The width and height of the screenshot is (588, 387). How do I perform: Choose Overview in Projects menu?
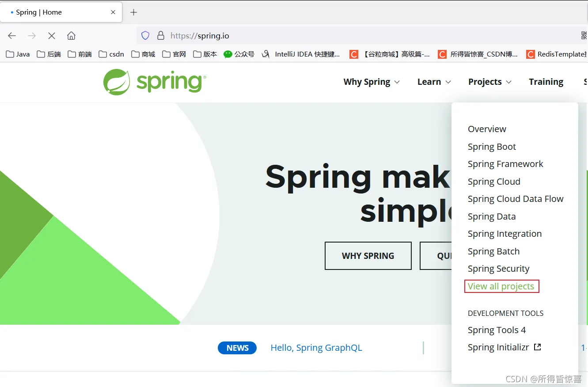487,129
